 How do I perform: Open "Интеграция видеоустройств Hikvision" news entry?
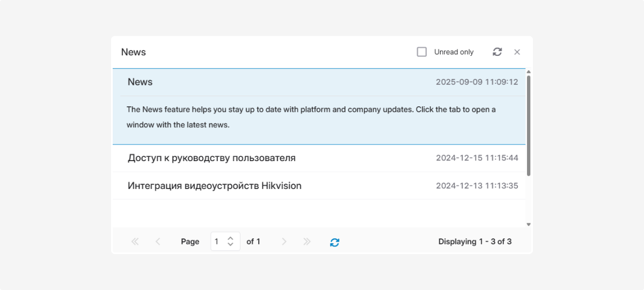pyautogui.click(x=214, y=186)
